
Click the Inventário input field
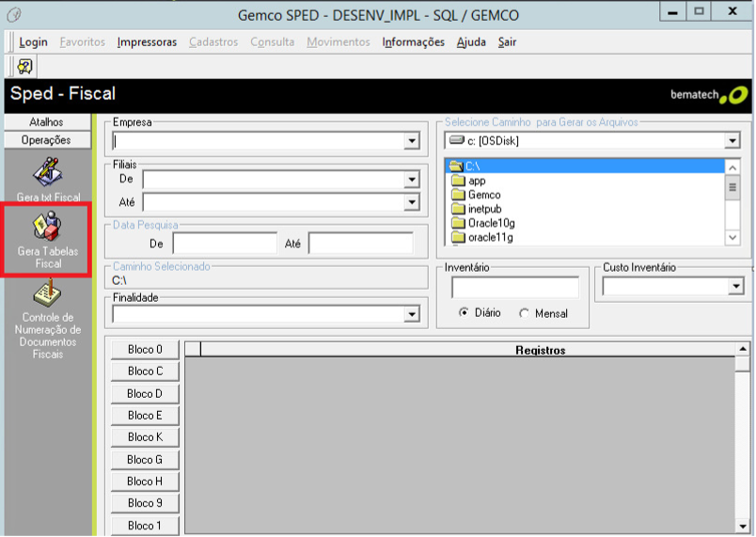(x=515, y=288)
